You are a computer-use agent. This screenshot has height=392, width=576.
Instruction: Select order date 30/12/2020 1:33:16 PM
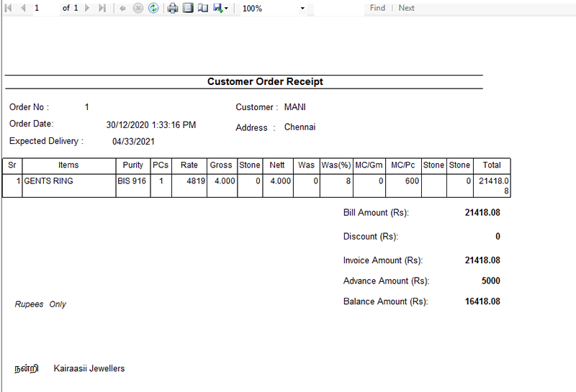151,125
